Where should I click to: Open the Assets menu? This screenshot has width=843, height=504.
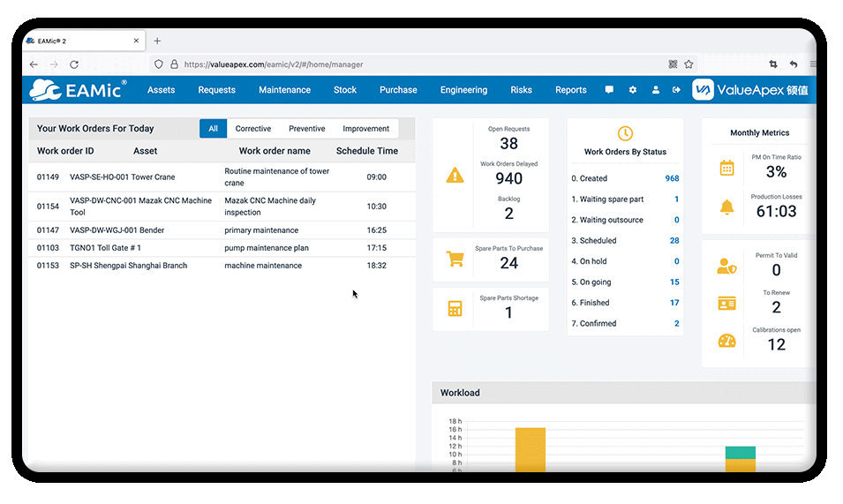[162, 90]
